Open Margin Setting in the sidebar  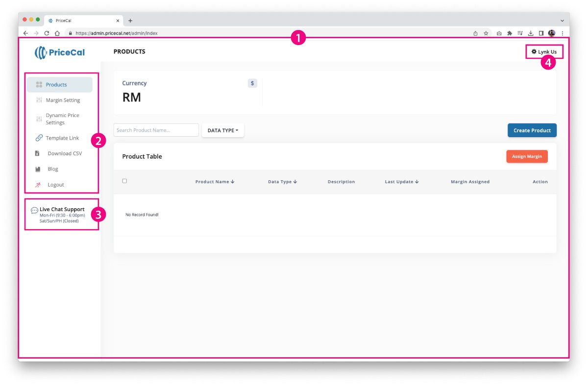[63, 100]
